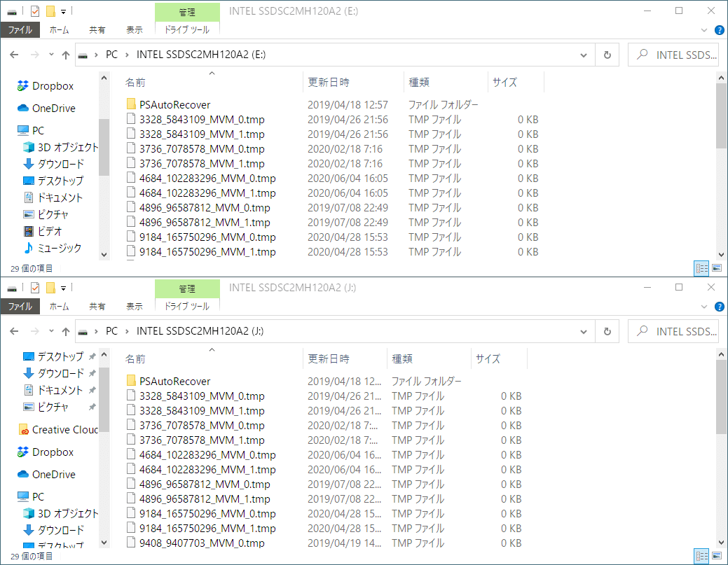Open 表示 tab in J: window

pos(134,306)
